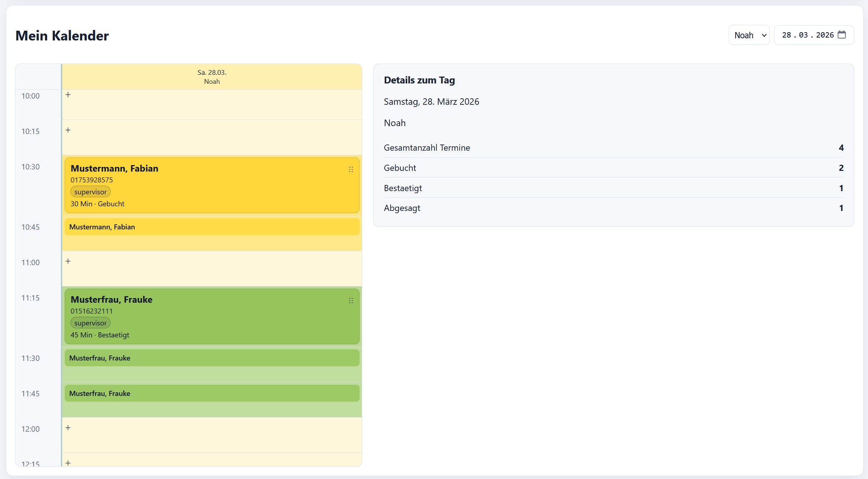
Task: Click the month 03 in the date field
Action: [x=803, y=35]
